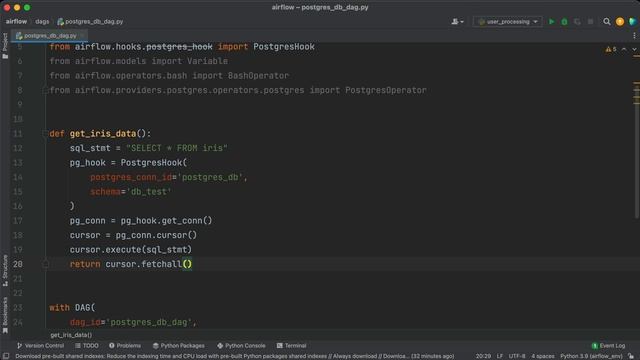Open the Event Log panel
This screenshot has width=640, height=360.
coord(608,346)
